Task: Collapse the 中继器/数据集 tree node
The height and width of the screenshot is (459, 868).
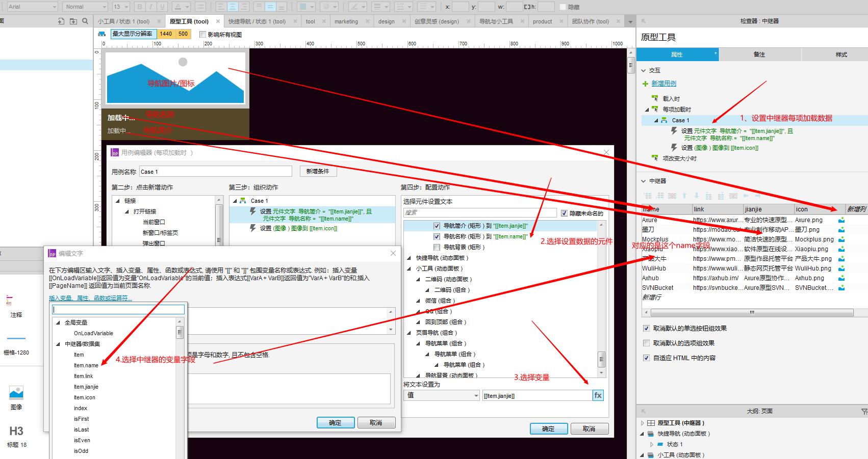Action: pos(58,344)
